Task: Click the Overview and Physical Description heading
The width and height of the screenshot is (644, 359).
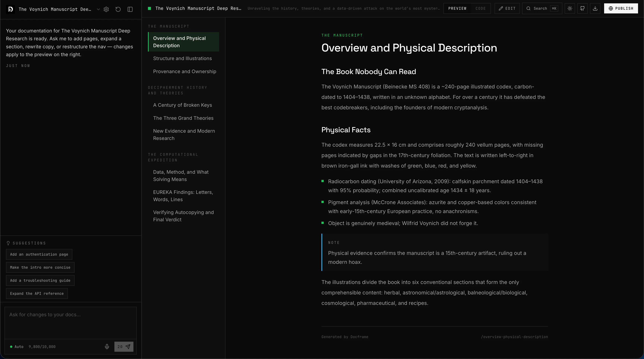Action: pos(409,48)
